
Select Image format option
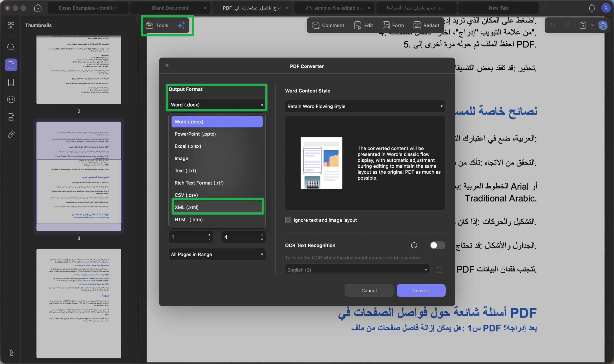point(217,159)
